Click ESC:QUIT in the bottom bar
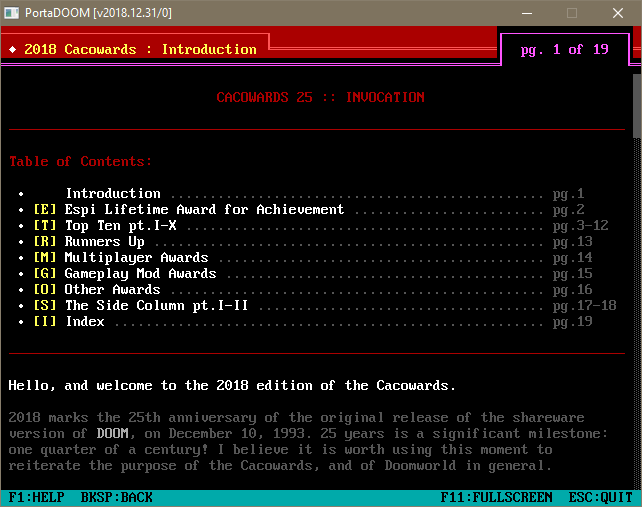This screenshot has width=642, height=507. (600, 498)
